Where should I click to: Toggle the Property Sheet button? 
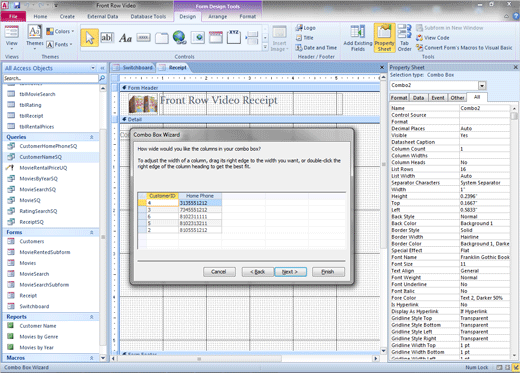[384, 38]
